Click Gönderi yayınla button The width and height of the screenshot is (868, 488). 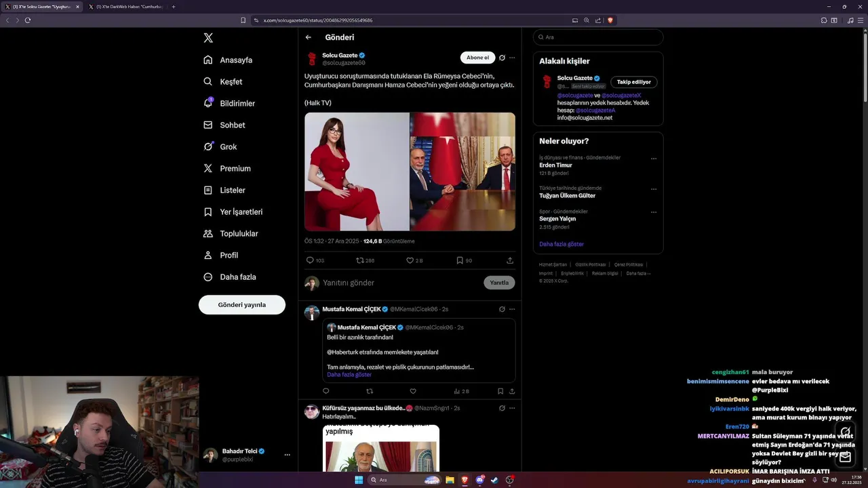(242, 304)
